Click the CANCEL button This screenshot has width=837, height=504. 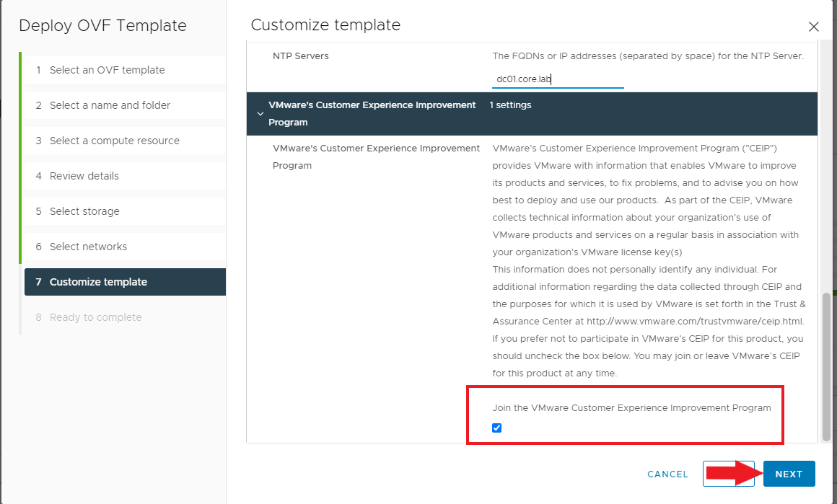[667, 474]
